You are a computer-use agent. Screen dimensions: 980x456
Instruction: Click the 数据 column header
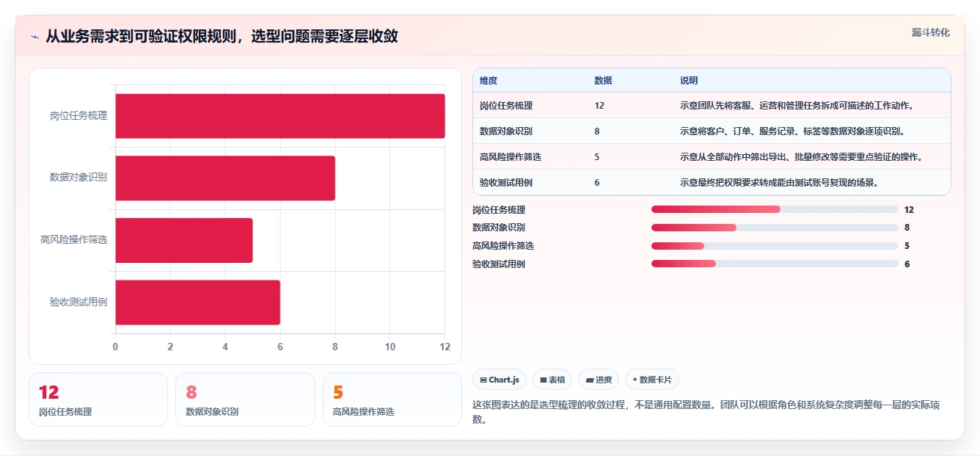(603, 81)
